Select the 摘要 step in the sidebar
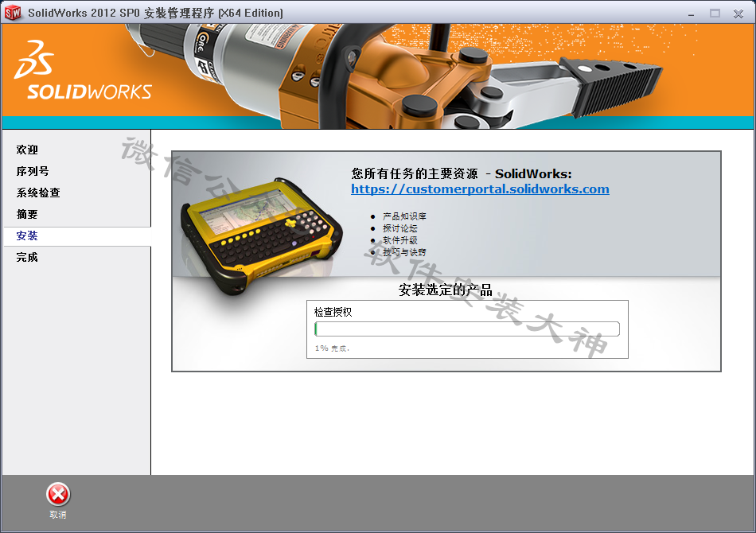 coord(27,214)
